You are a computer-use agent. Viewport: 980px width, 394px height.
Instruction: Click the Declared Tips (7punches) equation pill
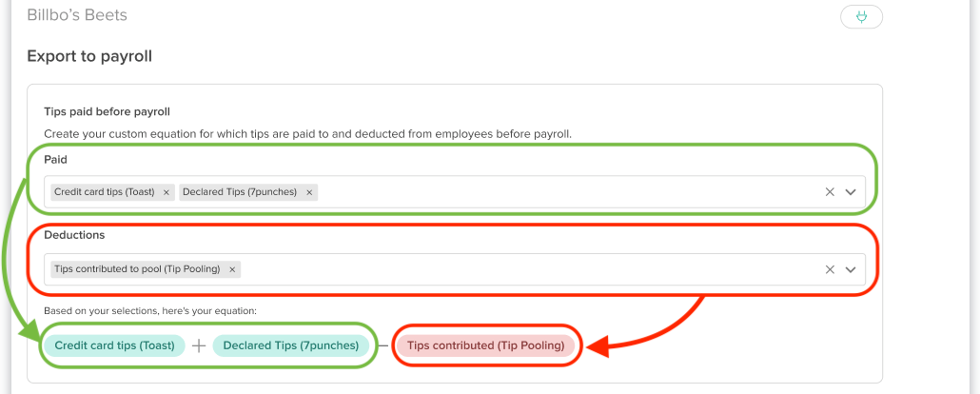(290, 345)
